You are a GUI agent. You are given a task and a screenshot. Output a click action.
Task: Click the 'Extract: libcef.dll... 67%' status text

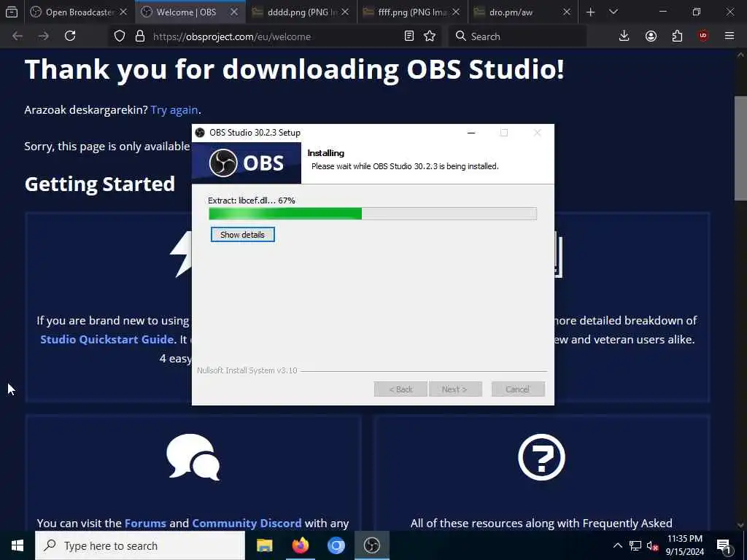coord(252,201)
